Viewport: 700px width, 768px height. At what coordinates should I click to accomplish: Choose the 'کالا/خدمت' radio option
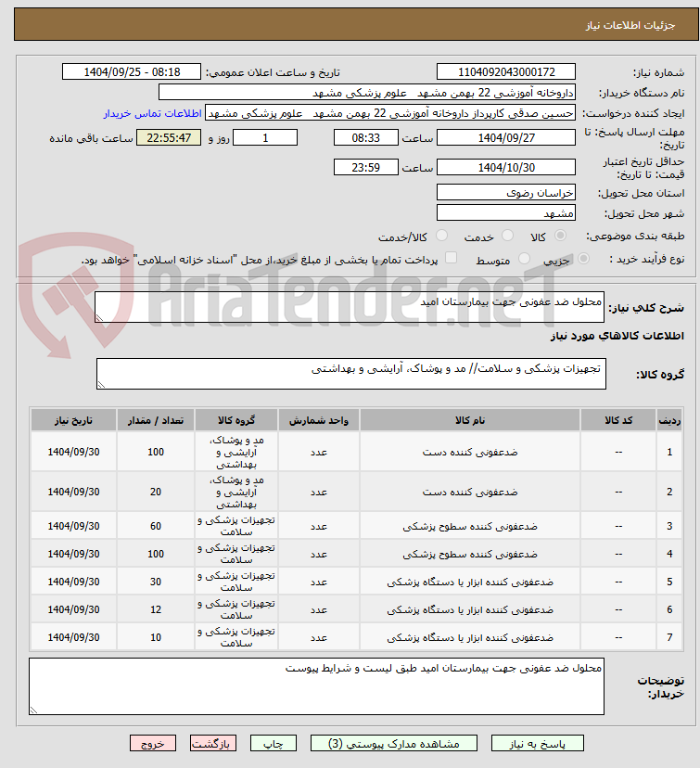point(441,237)
